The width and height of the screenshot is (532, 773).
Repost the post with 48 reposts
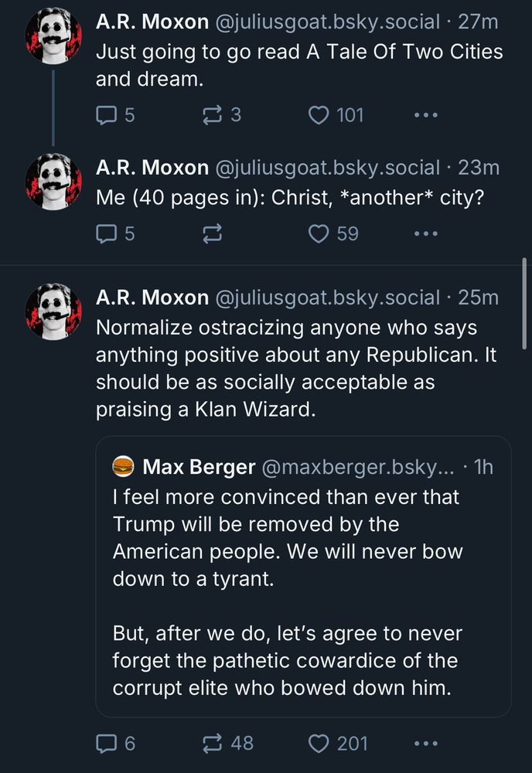pyautogui.click(x=210, y=744)
